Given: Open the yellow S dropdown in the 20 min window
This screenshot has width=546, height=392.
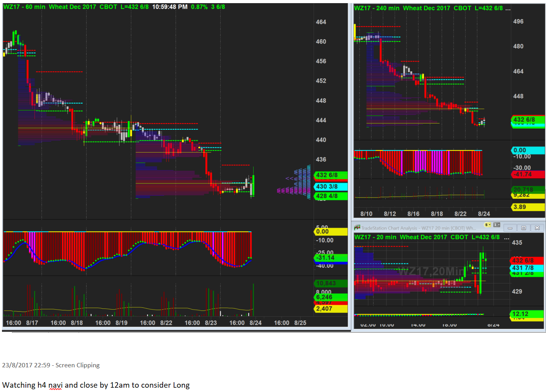Looking at the screenshot, I should click(488, 225).
